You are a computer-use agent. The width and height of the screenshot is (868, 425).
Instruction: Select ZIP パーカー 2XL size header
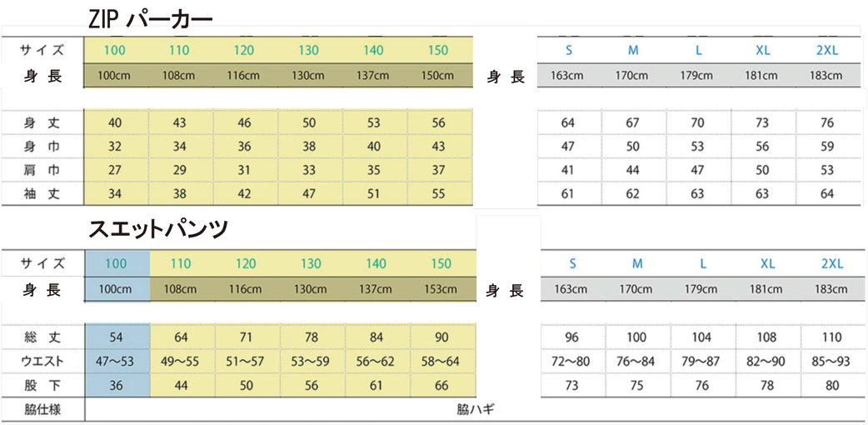coord(827,51)
